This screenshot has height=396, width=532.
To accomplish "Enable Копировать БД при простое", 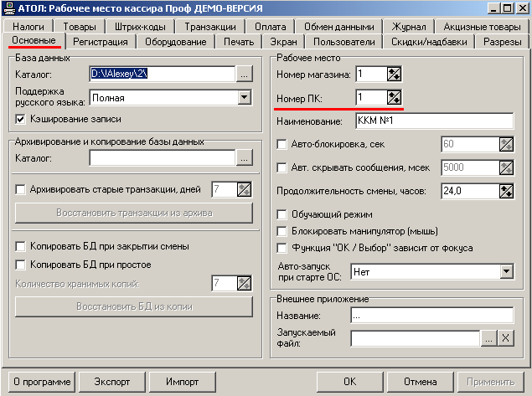I will (20, 265).
